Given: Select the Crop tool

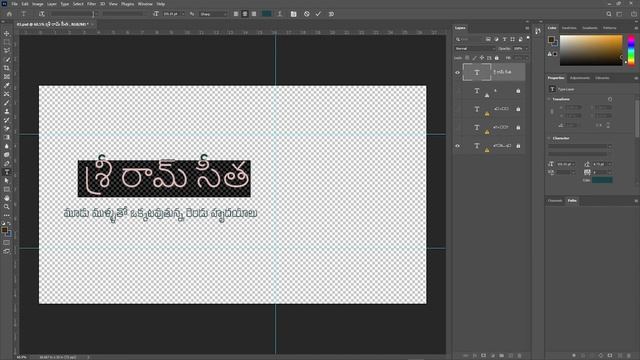Looking at the screenshot, I should (7, 68).
